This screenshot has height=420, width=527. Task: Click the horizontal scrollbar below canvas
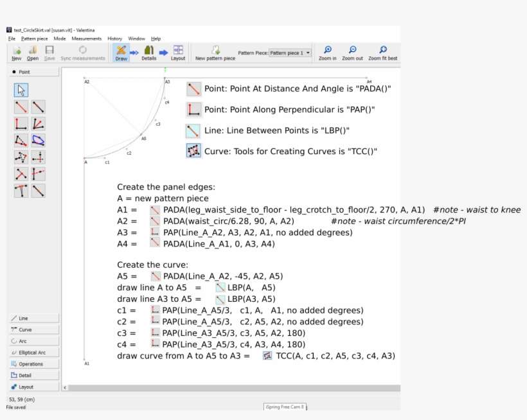[x=231, y=388]
